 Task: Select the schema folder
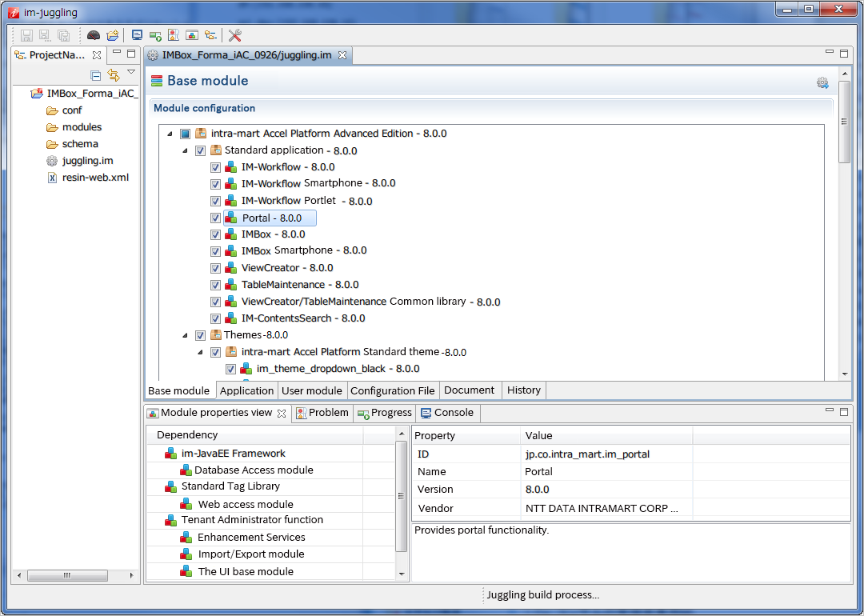[x=73, y=144]
